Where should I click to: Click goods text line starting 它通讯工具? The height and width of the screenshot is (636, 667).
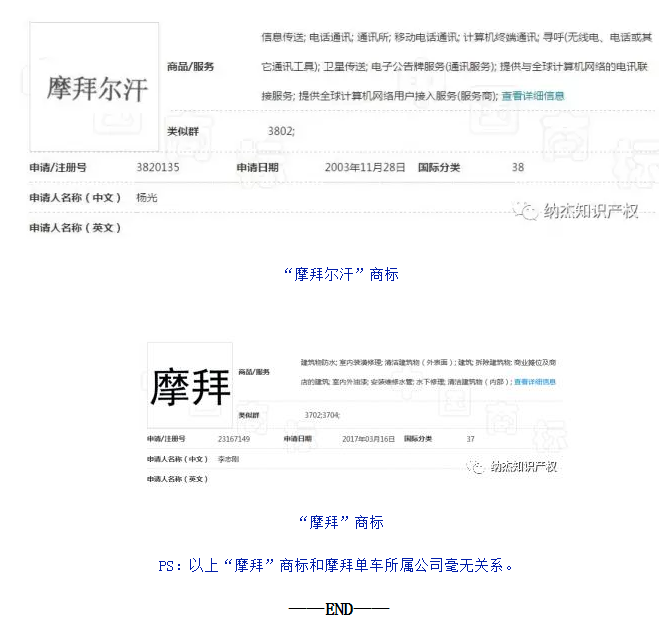[454, 67]
